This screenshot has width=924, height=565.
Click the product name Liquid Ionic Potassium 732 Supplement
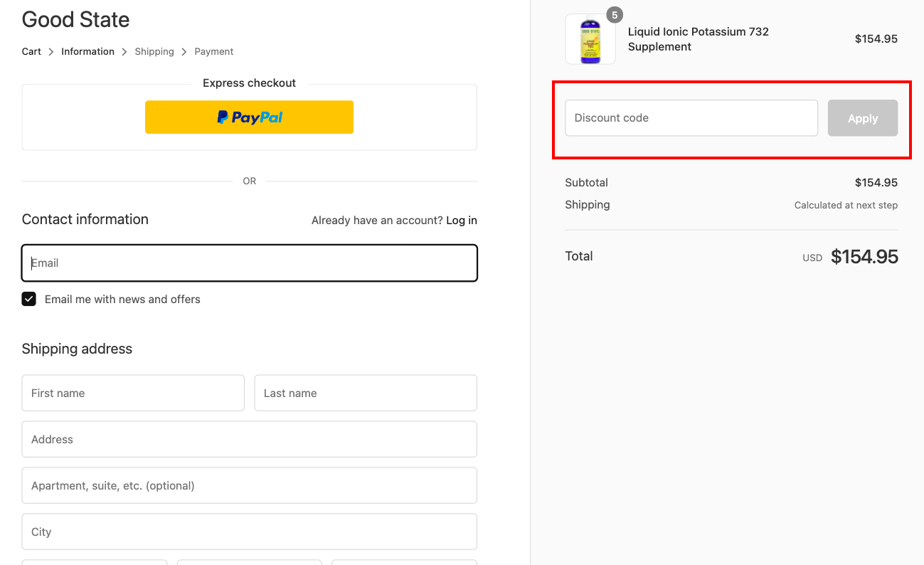[699, 39]
